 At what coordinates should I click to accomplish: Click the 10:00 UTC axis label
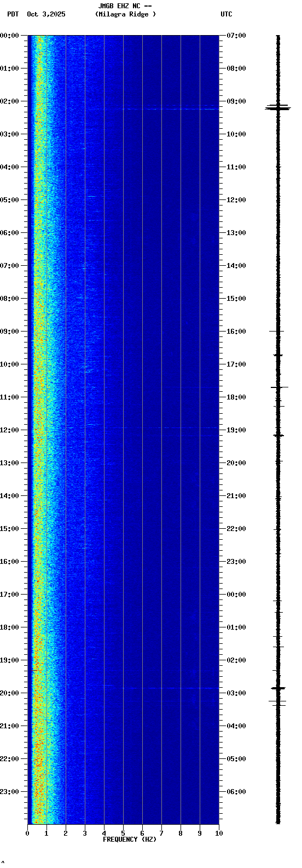pos(236,134)
